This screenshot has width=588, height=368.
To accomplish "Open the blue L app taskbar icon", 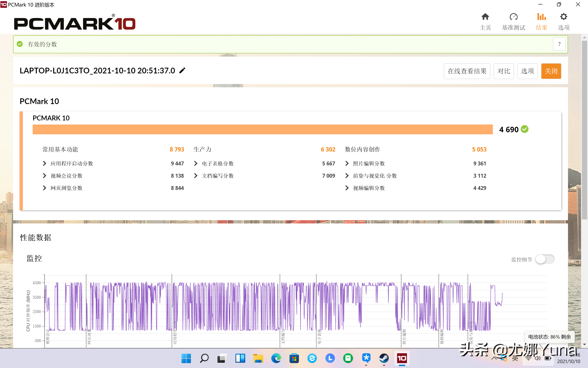I will (x=330, y=358).
